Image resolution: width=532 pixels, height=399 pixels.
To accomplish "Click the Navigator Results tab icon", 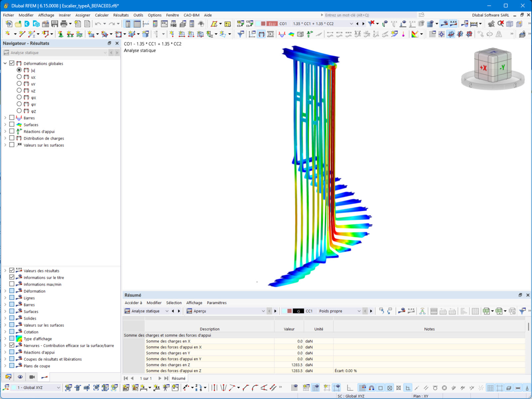I will pyautogui.click(x=44, y=377).
